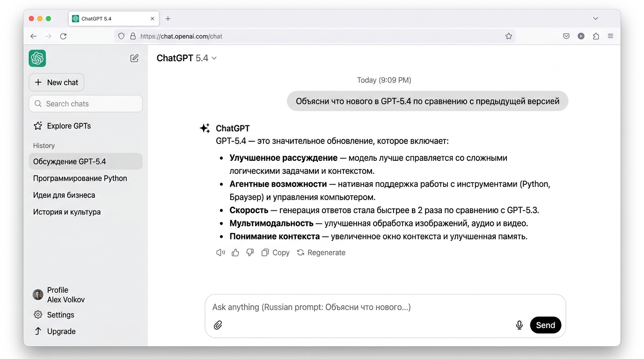Click the Ask anything message input field
The height and width of the screenshot is (359, 644).
(328, 307)
